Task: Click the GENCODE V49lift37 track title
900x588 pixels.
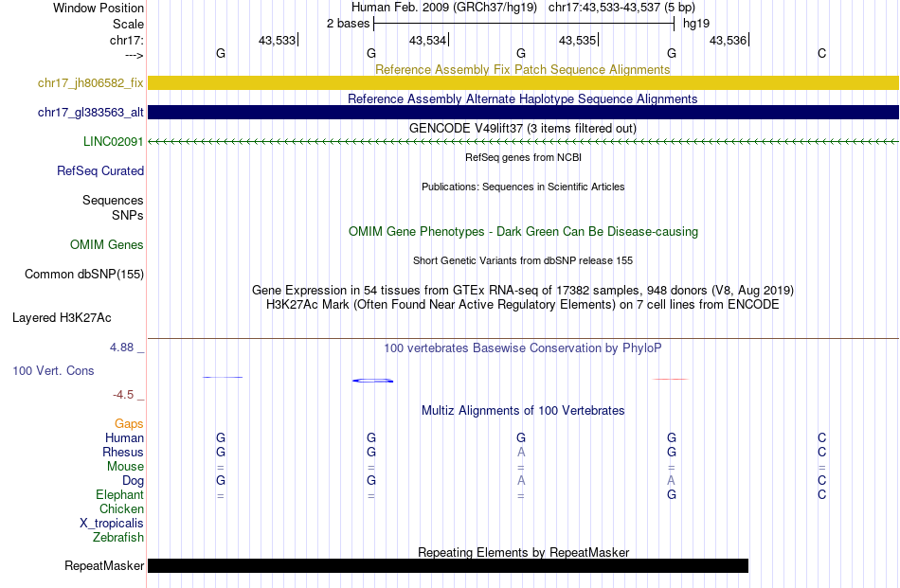Action: click(x=523, y=128)
